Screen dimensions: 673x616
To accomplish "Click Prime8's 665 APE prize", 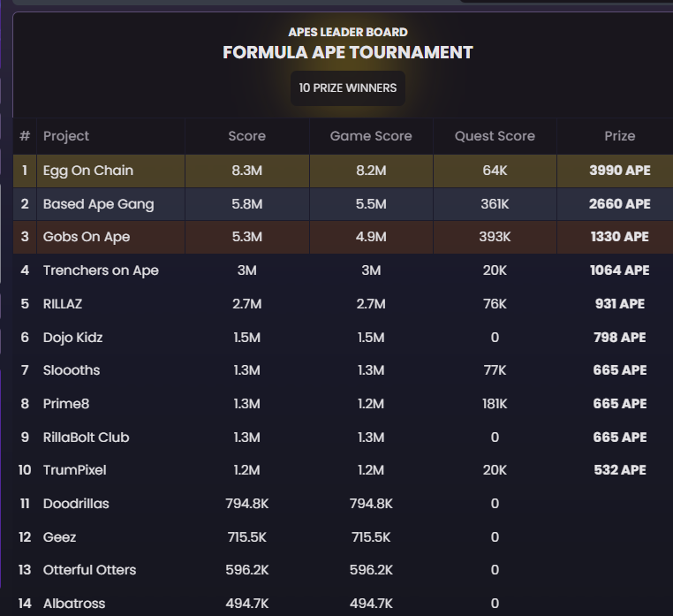I will (x=620, y=404).
